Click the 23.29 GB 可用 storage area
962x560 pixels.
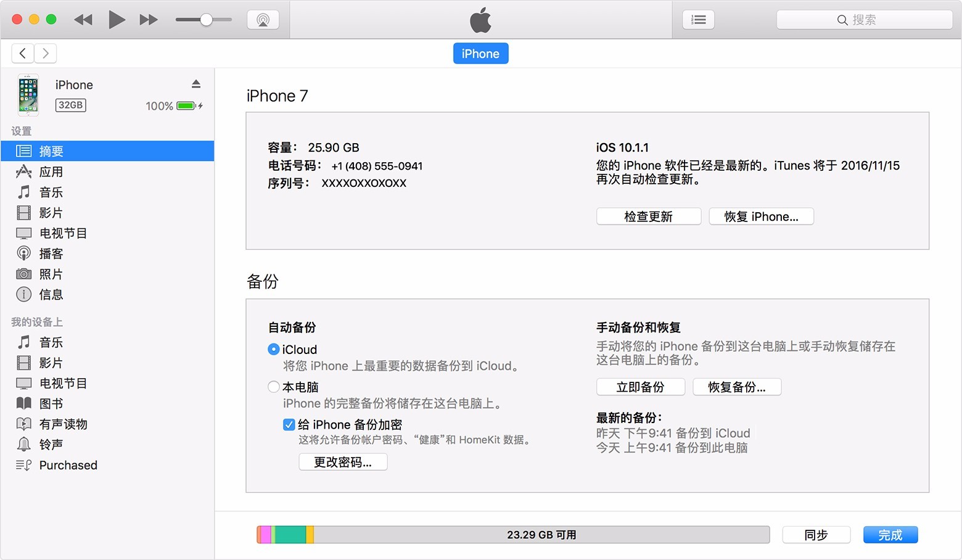click(x=541, y=535)
